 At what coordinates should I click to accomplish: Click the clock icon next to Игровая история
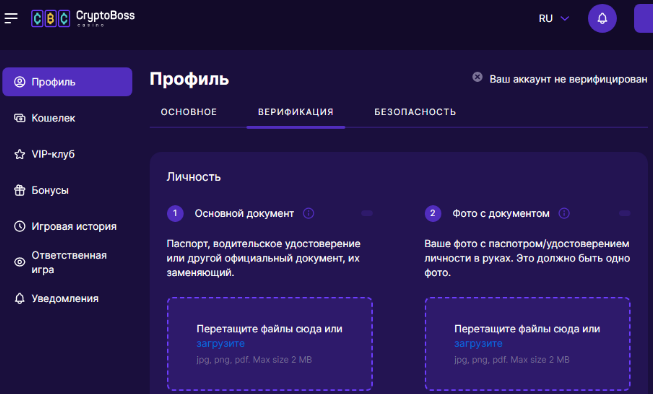click(x=20, y=226)
